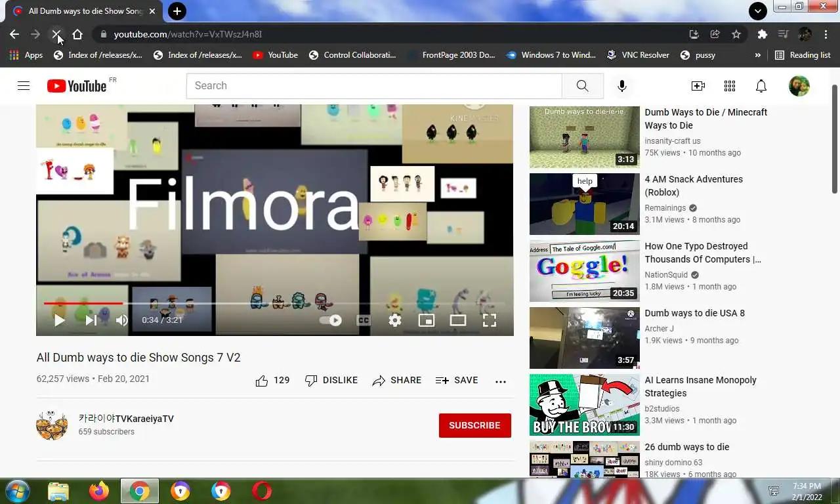This screenshot has width=840, height=504.
Task: Open the KaraeiyaTV channel avatar
Action: pyautogui.click(x=52, y=425)
